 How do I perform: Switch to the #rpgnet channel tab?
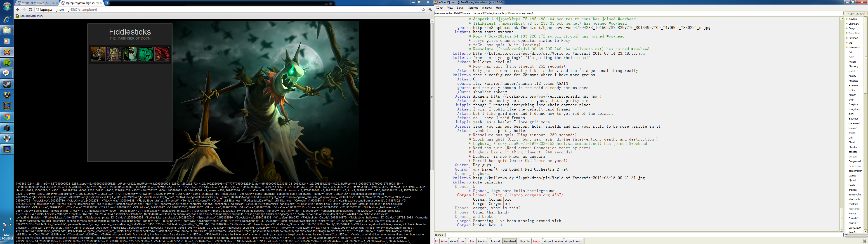click(537, 241)
